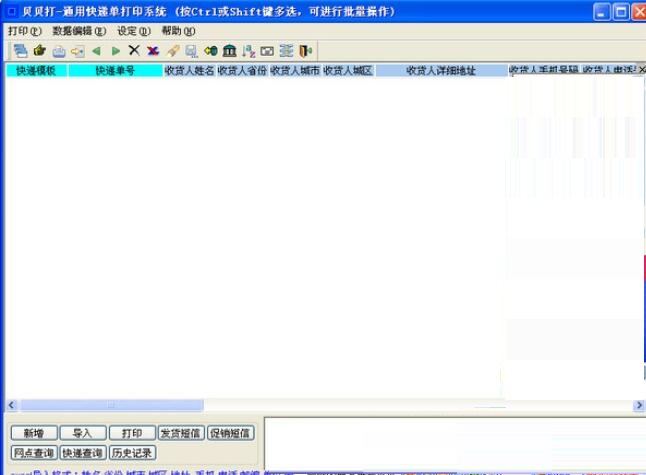The image size is (646, 475).
Task: Go to next record with right green arrow
Action: 116,51
